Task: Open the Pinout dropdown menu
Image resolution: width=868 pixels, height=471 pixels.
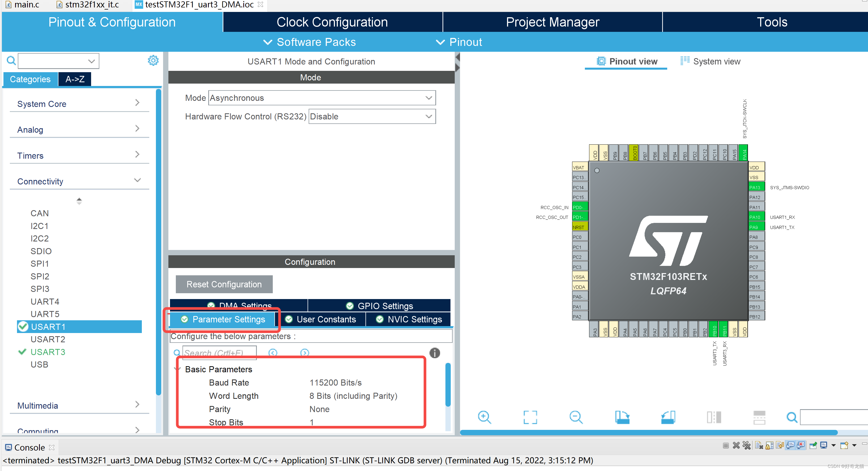Action: (x=459, y=42)
